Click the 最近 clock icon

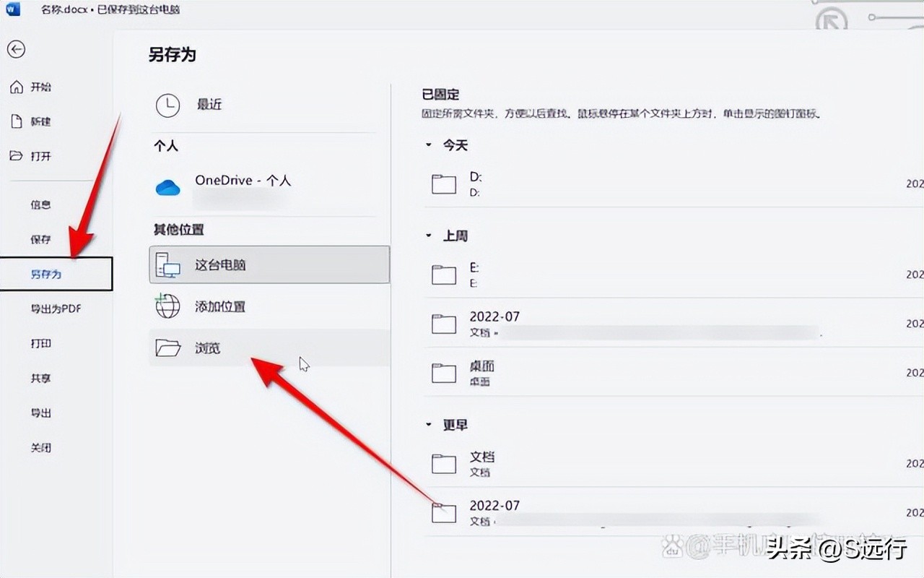(x=167, y=104)
